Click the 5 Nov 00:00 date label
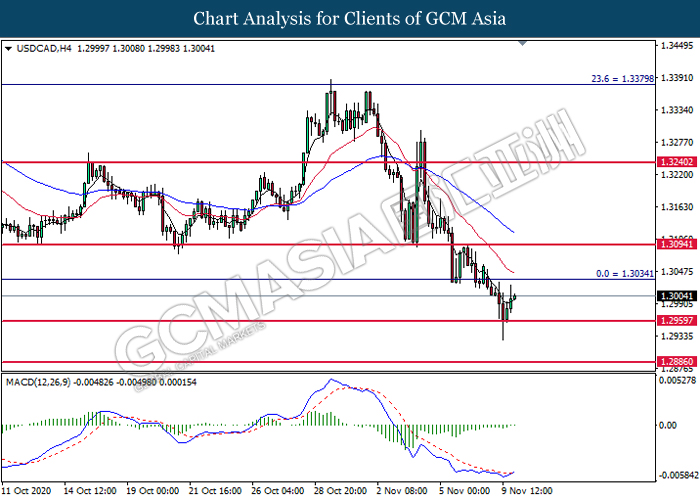 pos(464,491)
